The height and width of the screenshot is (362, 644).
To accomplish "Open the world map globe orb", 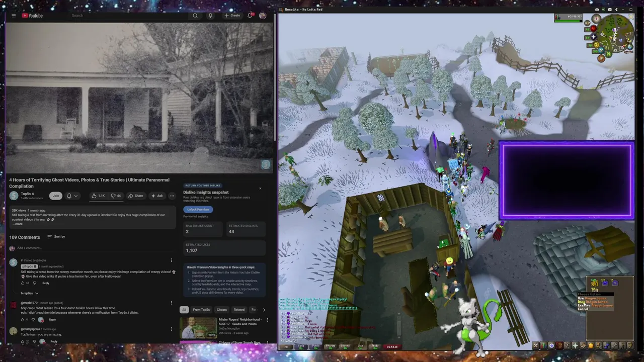I will tap(630, 47).
